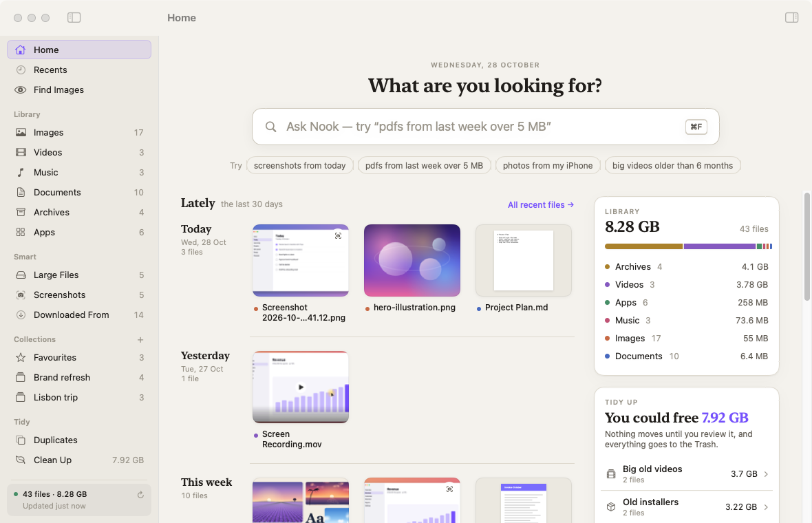Image resolution: width=812 pixels, height=523 pixels.
Task: Click the Music note icon
Action: (21, 173)
